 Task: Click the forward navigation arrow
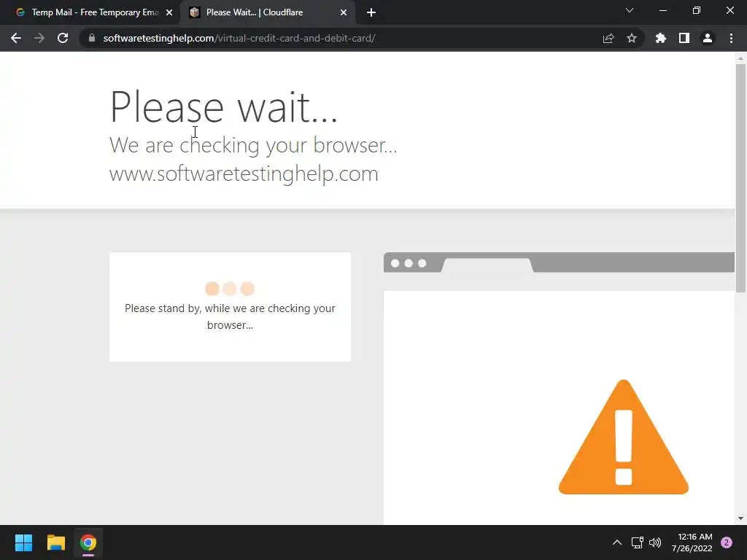coord(39,38)
